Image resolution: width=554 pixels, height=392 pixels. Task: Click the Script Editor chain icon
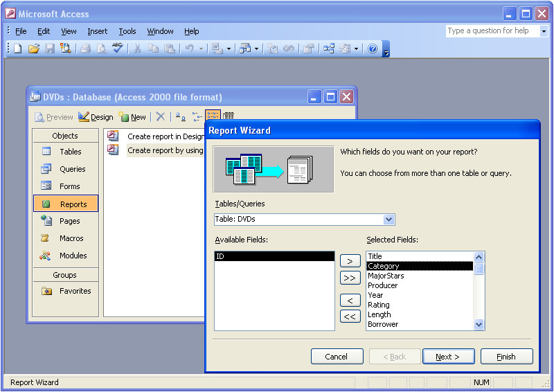[x=289, y=48]
